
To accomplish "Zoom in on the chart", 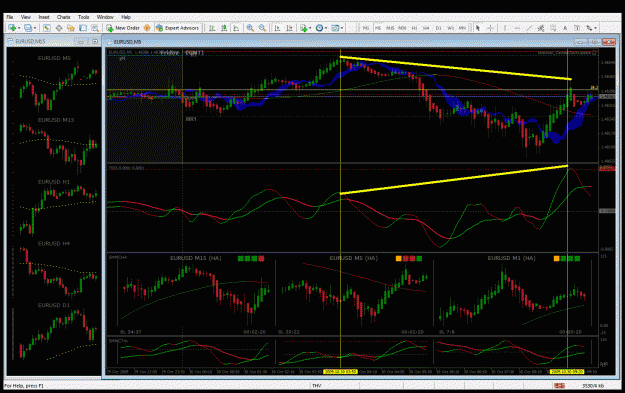I will tap(250, 28).
